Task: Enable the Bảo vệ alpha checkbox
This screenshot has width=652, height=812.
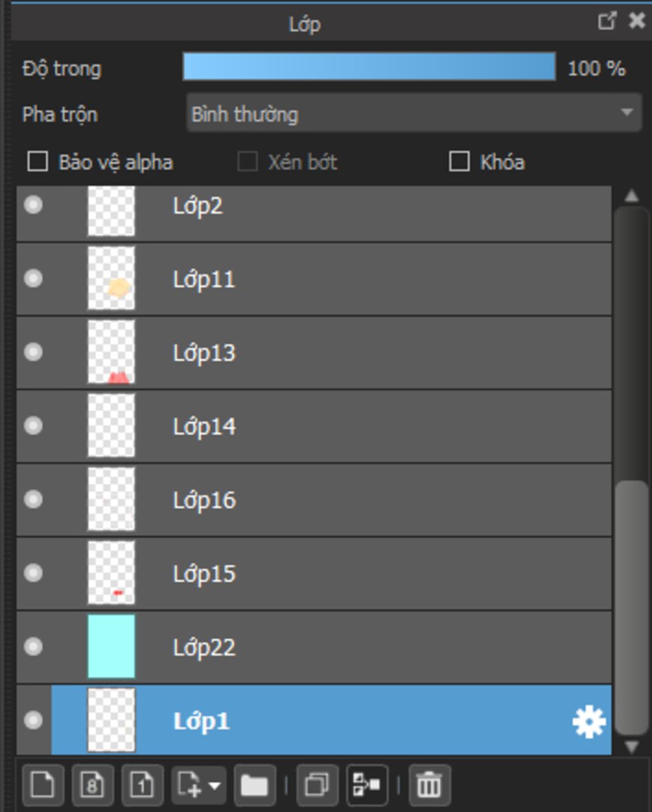Action: coord(38,162)
